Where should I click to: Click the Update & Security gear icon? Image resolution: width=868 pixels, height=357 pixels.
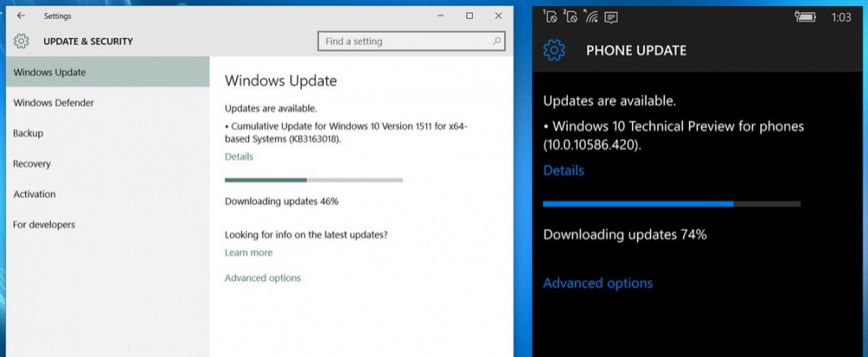(x=21, y=41)
